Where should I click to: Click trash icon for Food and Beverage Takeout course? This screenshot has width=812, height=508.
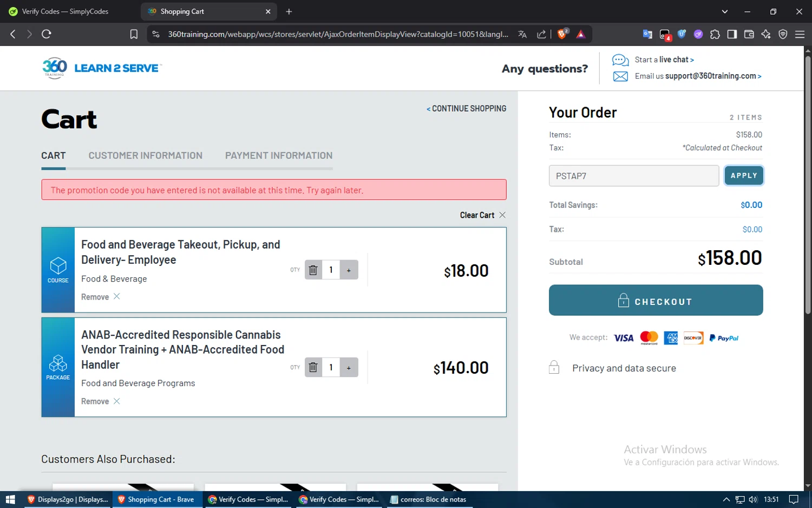click(x=313, y=270)
